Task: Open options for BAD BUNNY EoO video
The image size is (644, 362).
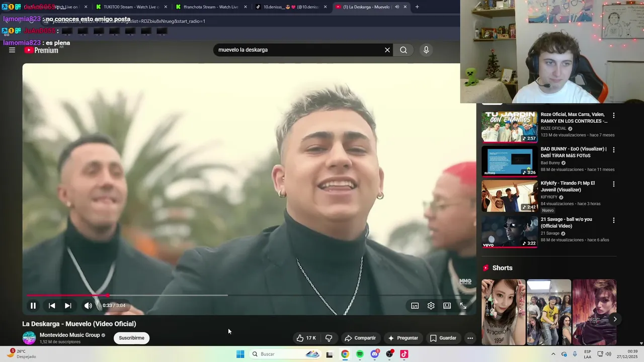Action: click(x=613, y=150)
